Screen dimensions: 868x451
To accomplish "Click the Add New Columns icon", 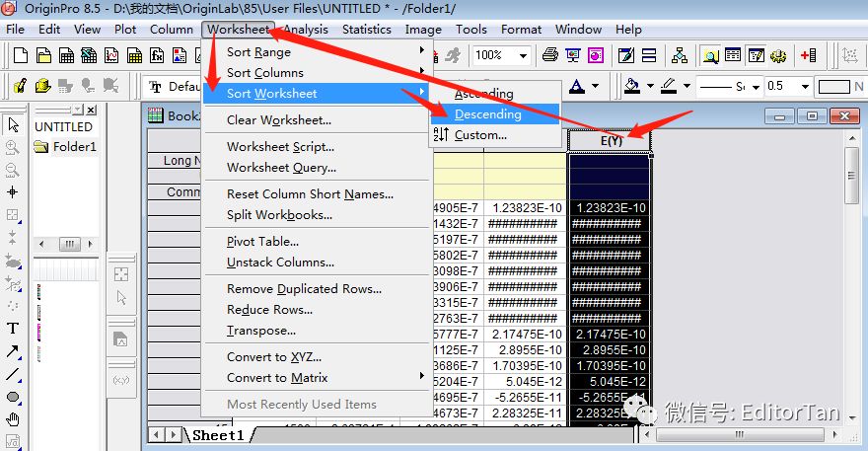I will click(808, 55).
